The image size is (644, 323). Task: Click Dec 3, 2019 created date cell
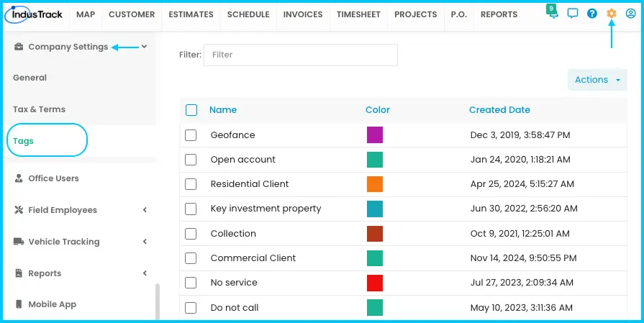(520, 135)
